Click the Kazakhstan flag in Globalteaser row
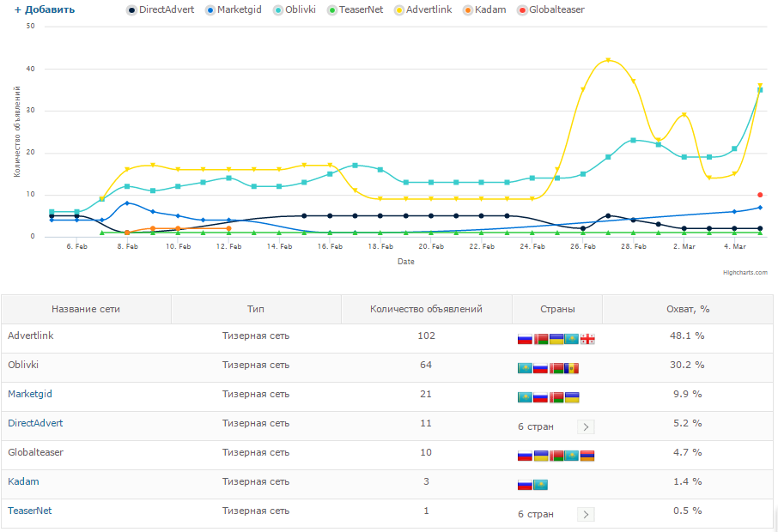Screen dimensions: 778x532 (572, 456)
